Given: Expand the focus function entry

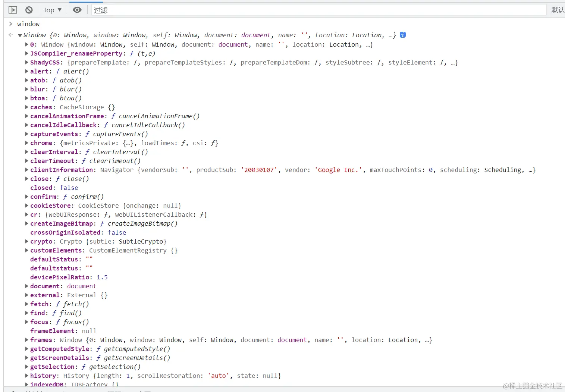Looking at the screenshot, I should click(27, 322).
